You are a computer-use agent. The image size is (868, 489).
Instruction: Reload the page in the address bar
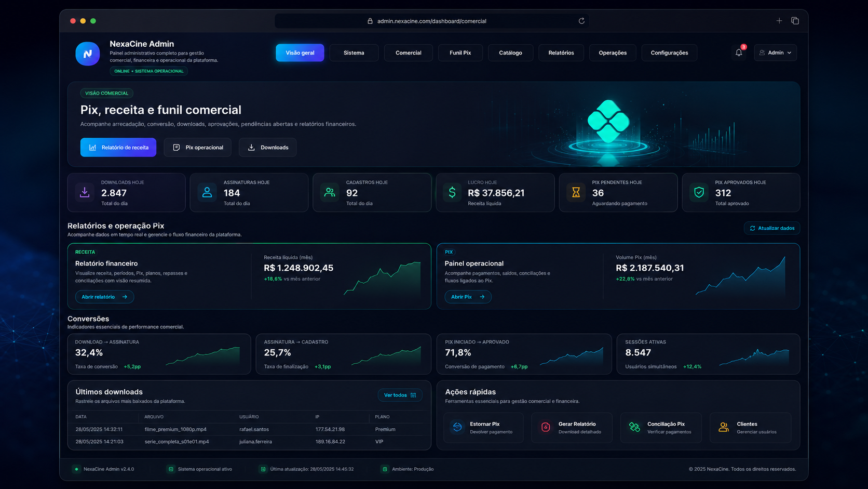pos(581,21)
